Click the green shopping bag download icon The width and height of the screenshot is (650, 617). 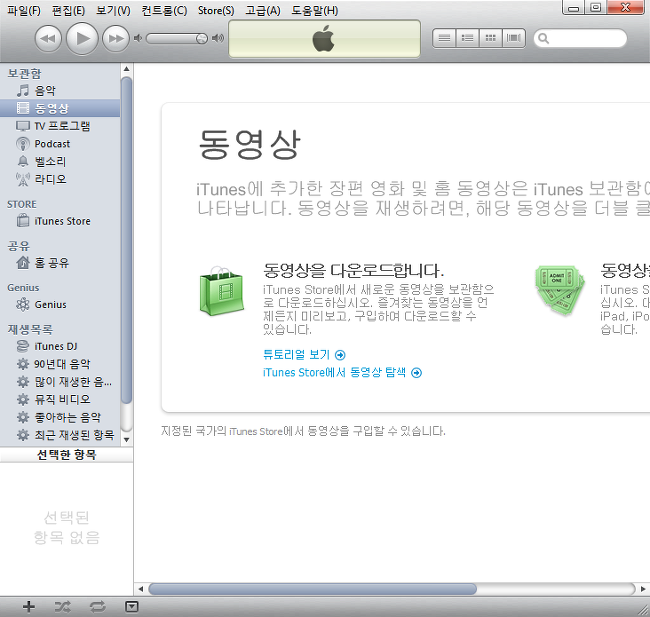tap(221, 291)
